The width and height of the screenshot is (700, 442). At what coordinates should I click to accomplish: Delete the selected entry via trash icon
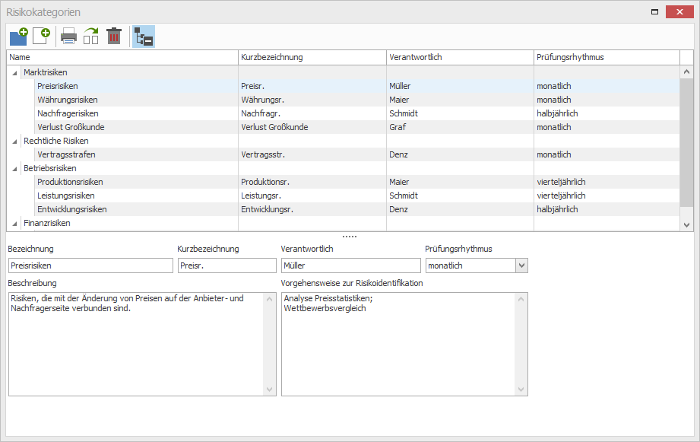(114, 36)
